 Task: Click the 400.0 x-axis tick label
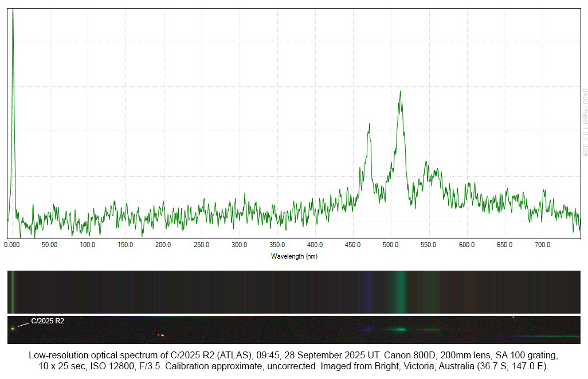click(315, 245)
